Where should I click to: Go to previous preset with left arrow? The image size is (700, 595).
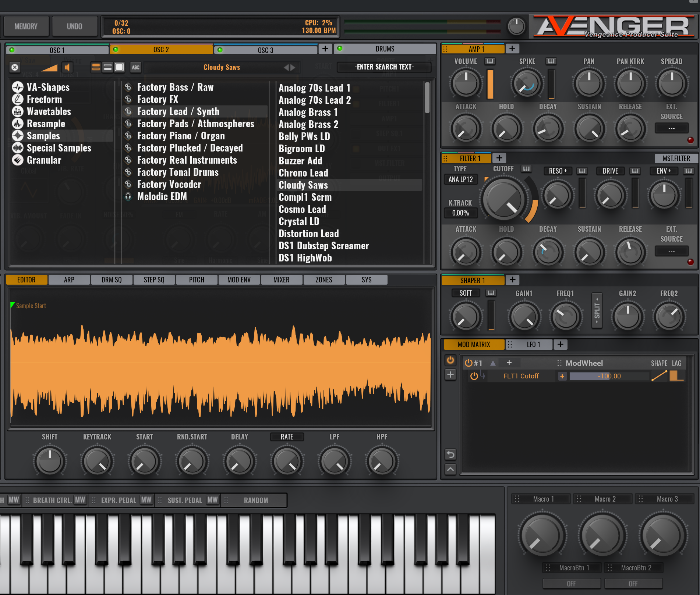coord(286,67)
